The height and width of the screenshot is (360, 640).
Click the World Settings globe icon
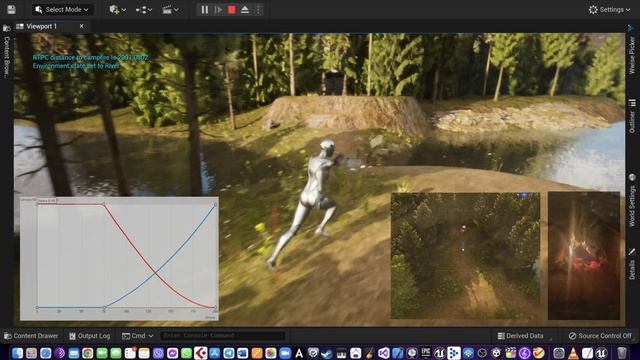coord(632,177)
